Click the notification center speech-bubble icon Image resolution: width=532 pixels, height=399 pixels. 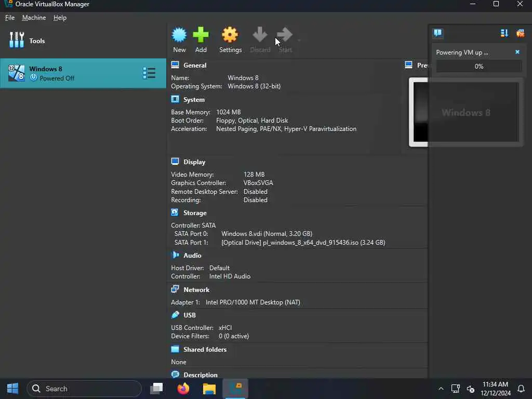(437, 33)
